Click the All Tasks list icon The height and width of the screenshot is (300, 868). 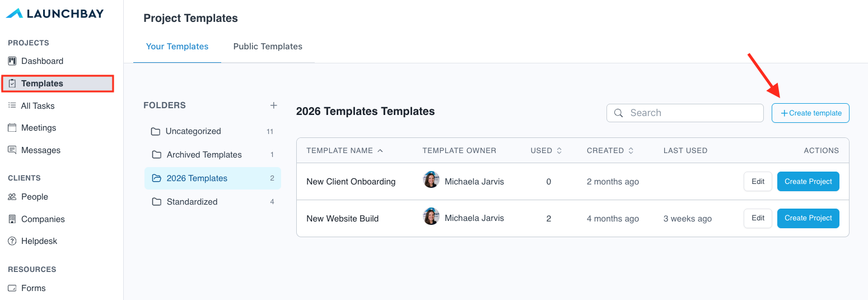pos(12,105)
